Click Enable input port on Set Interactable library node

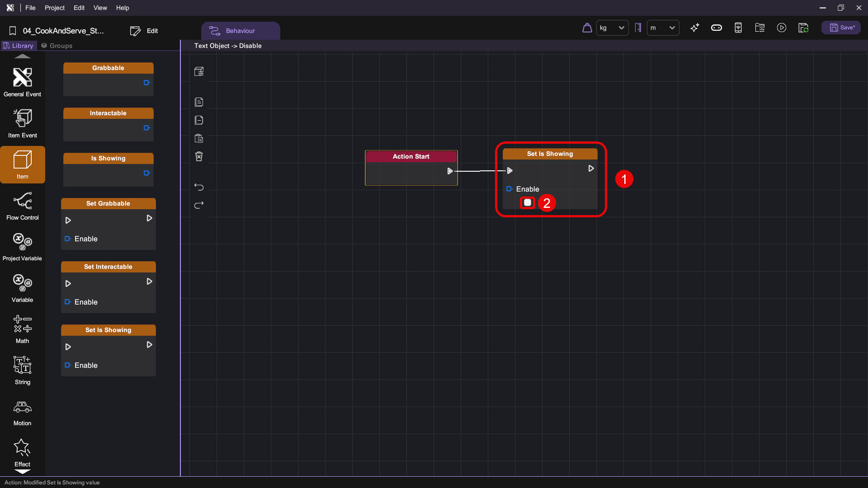[x=67, y=302]
